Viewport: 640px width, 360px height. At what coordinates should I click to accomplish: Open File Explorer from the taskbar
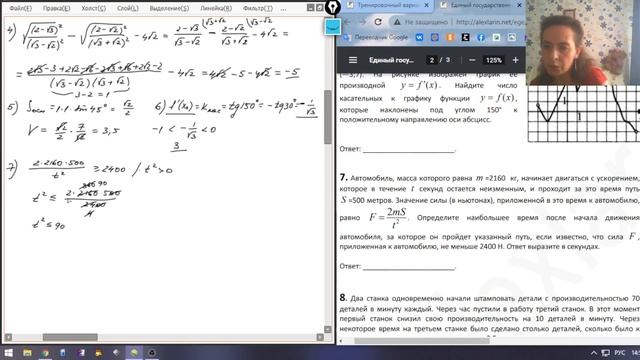point(27,353)
